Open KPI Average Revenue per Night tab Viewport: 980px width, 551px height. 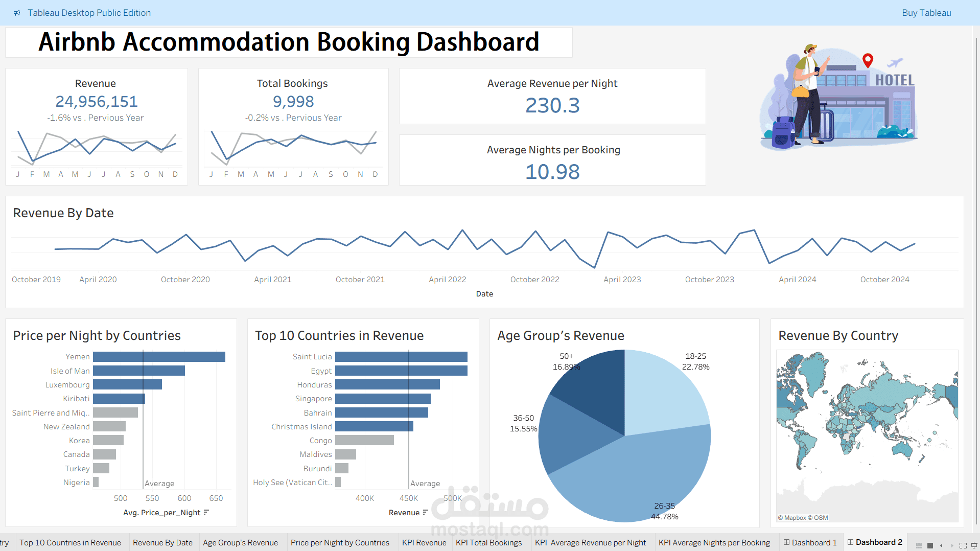coord(590,543)
